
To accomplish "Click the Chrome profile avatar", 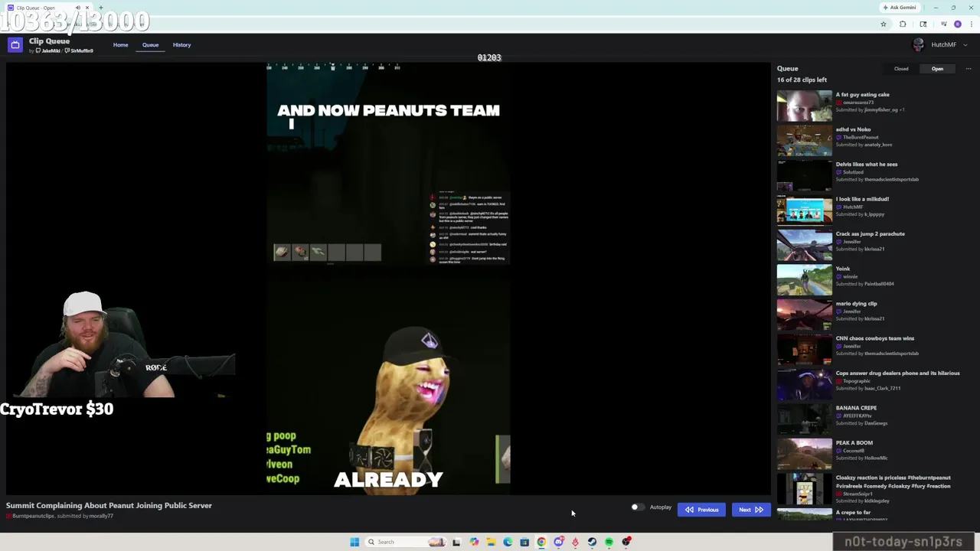I will click(x=958, y=24).
